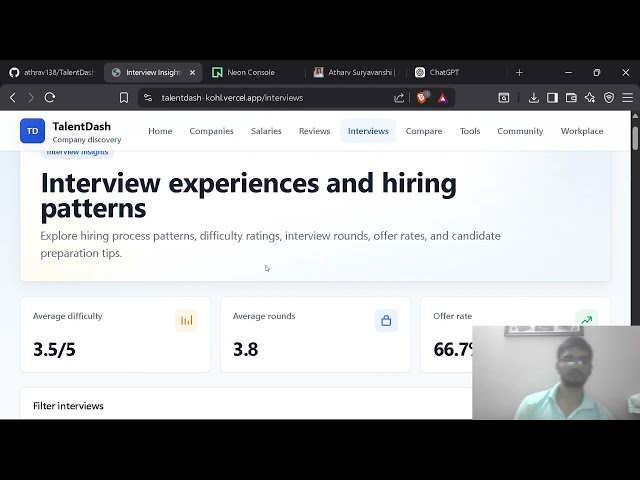Reload the page with the refresh icon
The height and width of the screenshot is (480, 640).
(50, 98)
